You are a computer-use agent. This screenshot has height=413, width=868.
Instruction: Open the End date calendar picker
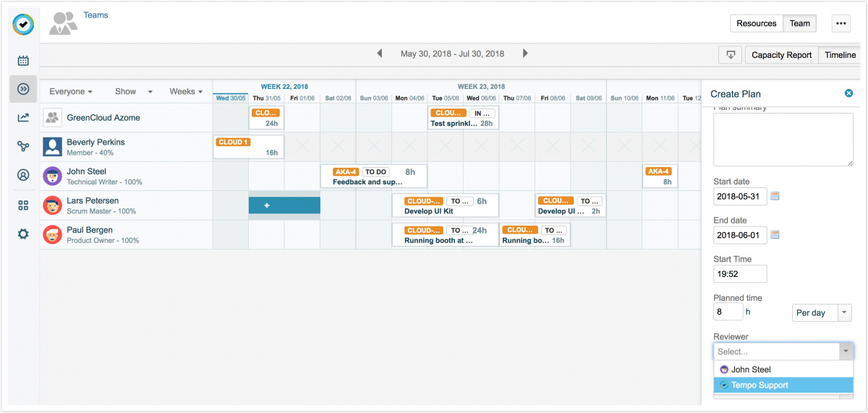pyautogui.click(x=775, y=235)
